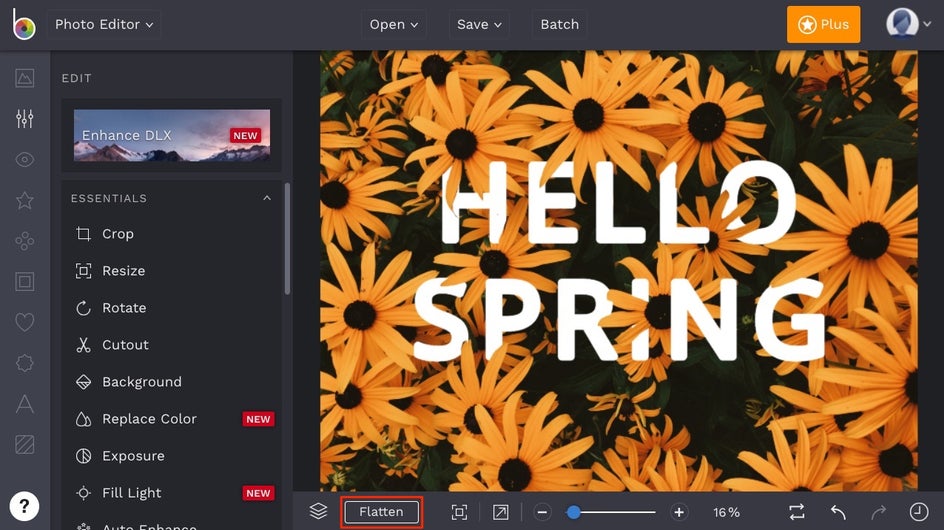Open the History clock icon
The height and width of the screenshot is (530, 944).
point(919,512)
